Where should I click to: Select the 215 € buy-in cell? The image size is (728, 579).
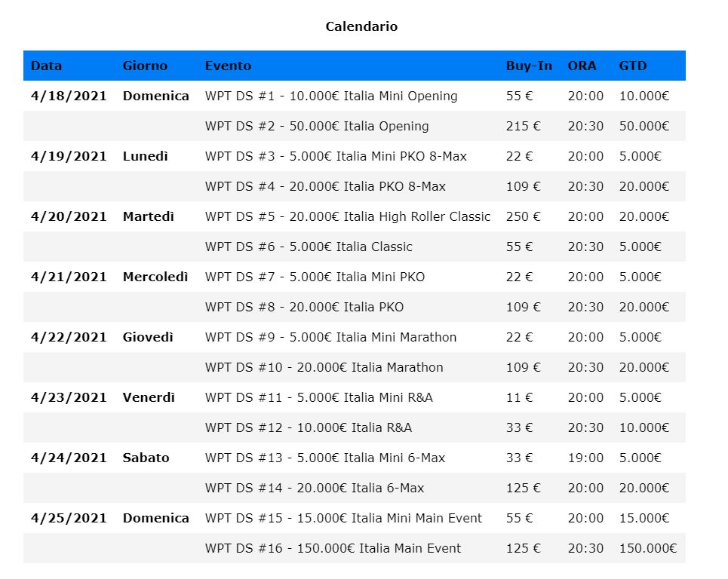coord(524,126)
